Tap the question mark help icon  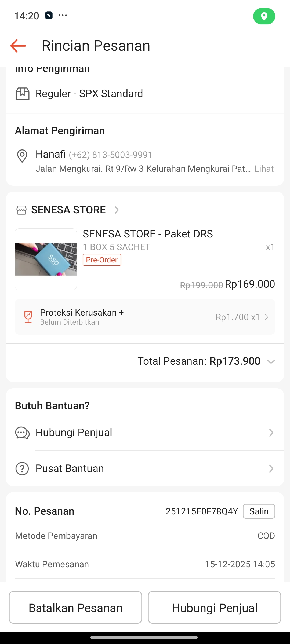click(22, 469)
